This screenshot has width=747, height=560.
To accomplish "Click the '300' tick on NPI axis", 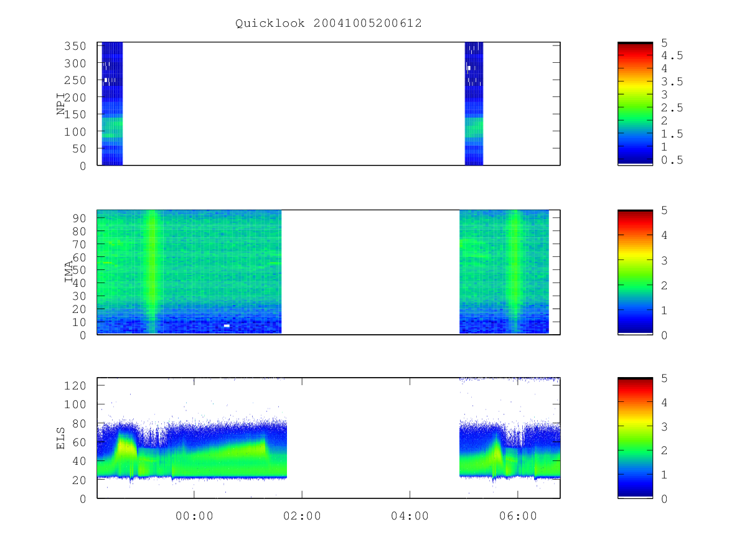I will coord(76,63).
